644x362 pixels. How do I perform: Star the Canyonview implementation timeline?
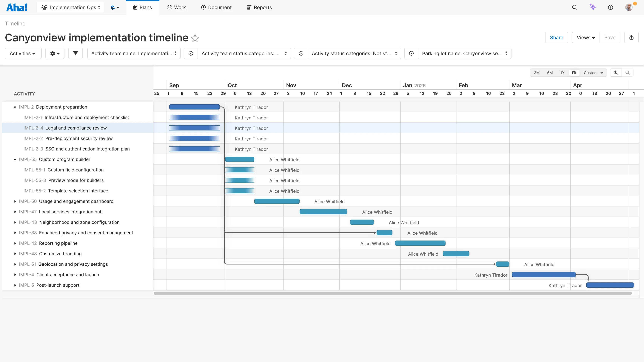pyautogui.click(x=195, y=38)
